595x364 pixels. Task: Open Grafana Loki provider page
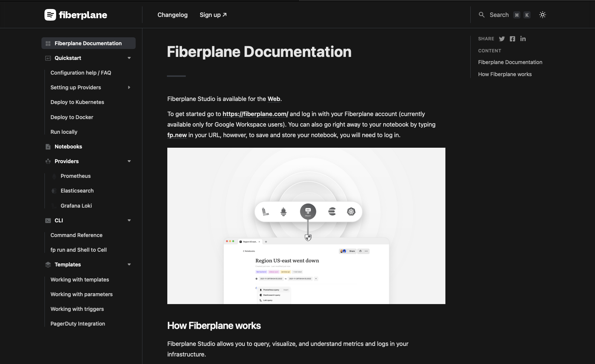76,206
